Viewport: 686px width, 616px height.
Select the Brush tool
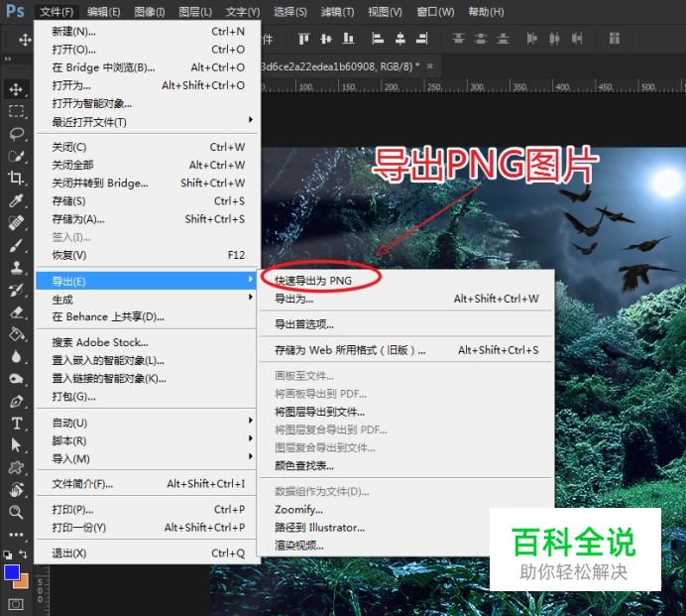point(16,245)
